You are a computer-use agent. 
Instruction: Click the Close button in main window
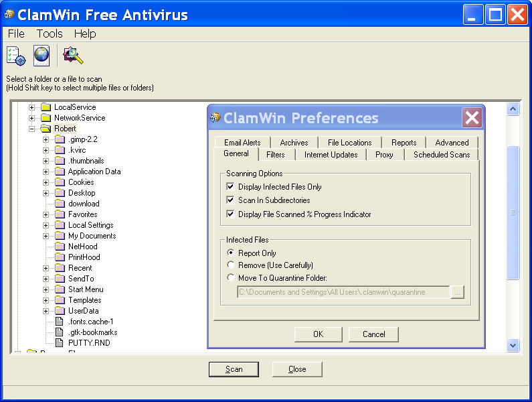(x=297, y=369)
